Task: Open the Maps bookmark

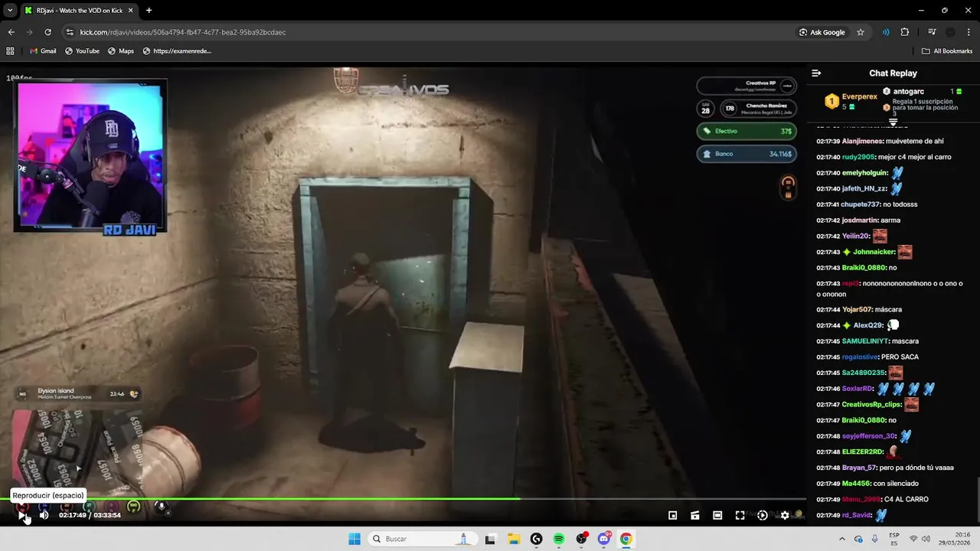Action: pyautogui.click(x=121, y=51)
